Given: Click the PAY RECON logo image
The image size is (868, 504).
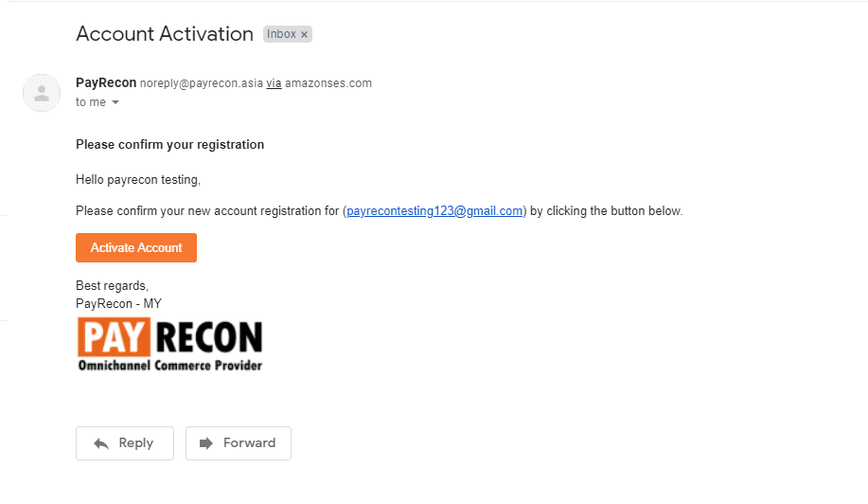Looking at the screenshot, I should pyautogui.click(x=170, y=344).
